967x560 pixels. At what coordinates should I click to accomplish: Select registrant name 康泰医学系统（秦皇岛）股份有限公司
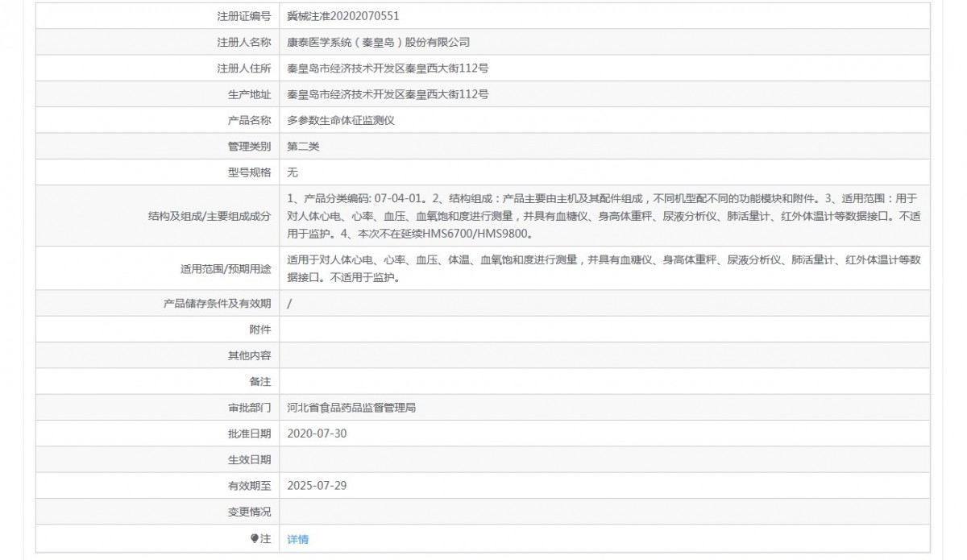point(379,42)
